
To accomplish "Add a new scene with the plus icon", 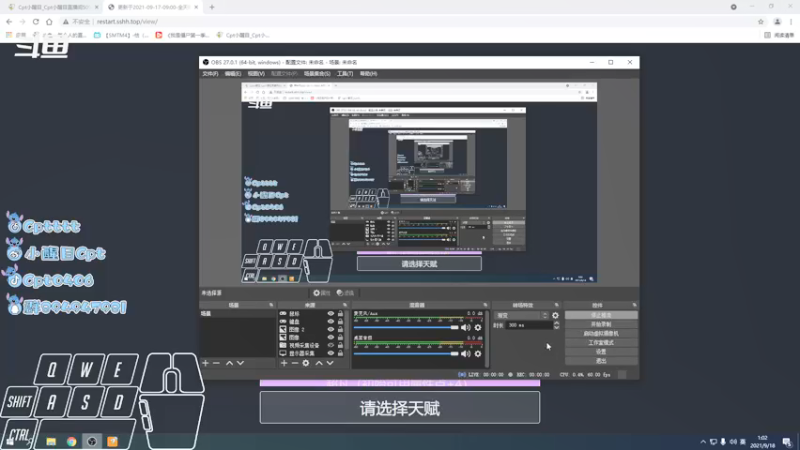I will point(205,363).
